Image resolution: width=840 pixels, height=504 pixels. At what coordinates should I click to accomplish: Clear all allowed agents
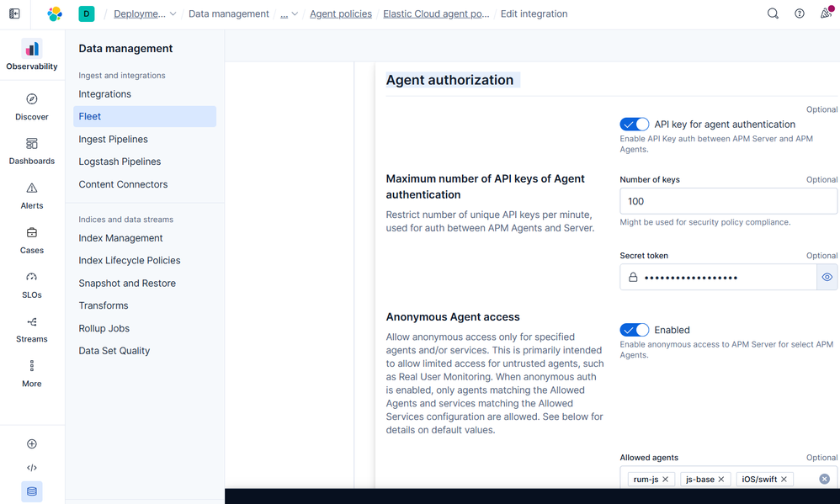click(x=825, y=479)
